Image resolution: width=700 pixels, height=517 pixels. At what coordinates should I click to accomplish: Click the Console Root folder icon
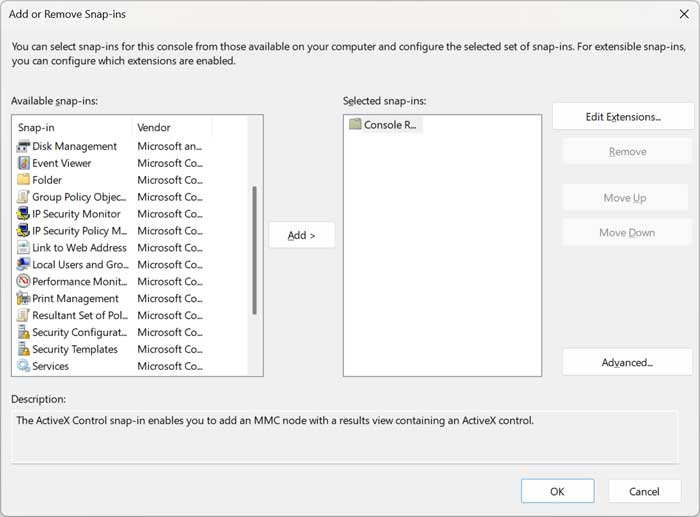pos(355,124)
